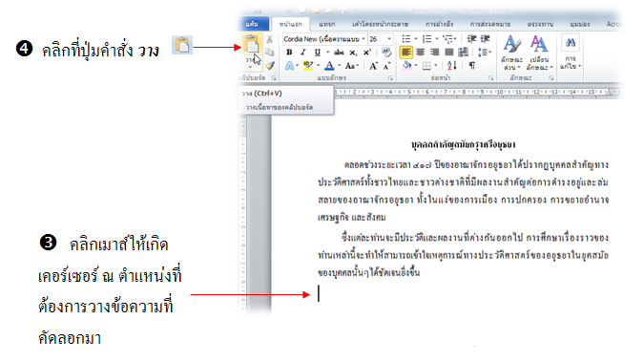The height and width of the screenshot is (362, 644).
Task: Select the Cut scissors icon
Action: (x=269, y=39)
